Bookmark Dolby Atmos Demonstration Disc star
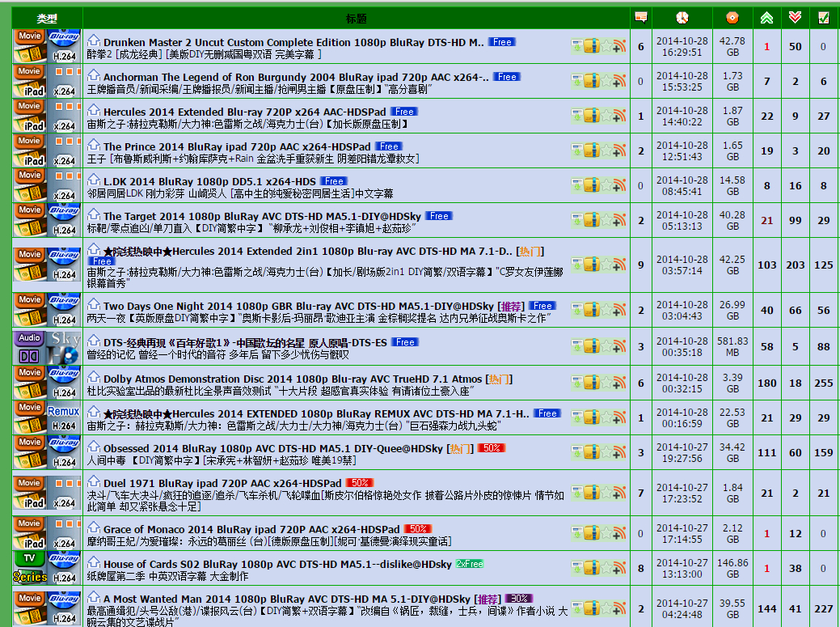This screenshot has height=627, width=840. [606, 383]
